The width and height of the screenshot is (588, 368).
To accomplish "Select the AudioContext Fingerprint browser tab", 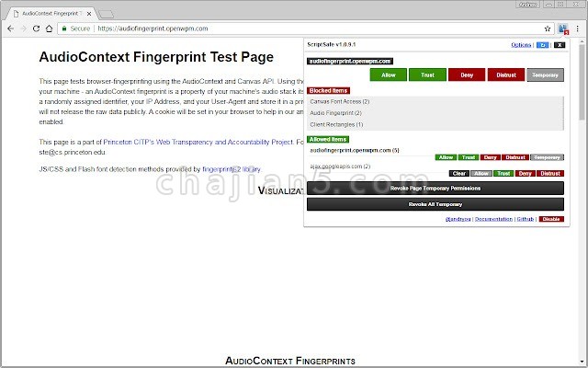I will [51, 14].
